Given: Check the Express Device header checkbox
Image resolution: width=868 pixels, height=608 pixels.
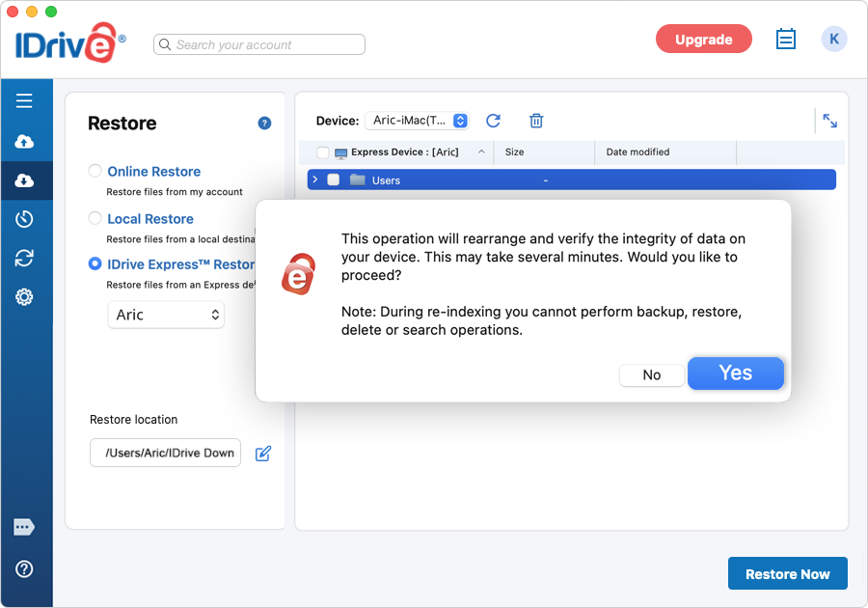Looking at the screenshot, I should (x=323, y=152).
